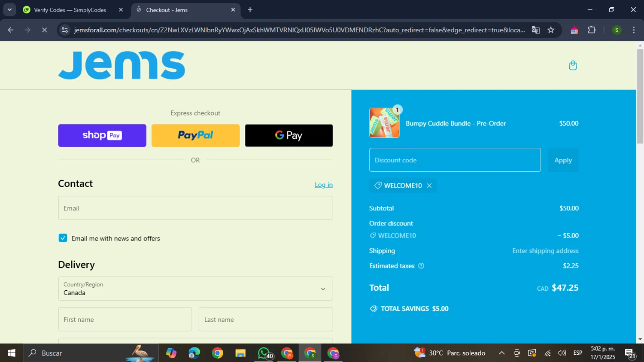Open the Chrome extensions puzzle menu

pos(592,30)
